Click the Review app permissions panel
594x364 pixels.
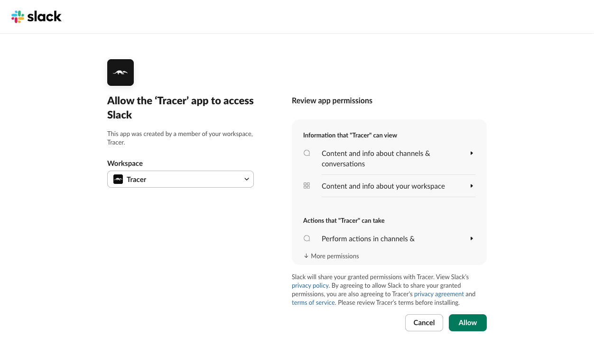tap(389, 192)
